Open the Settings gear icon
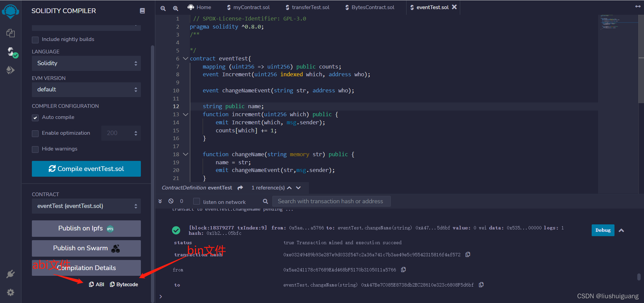Image resolution: width=644 pixels, height=303 pixels. pos(10,292)
